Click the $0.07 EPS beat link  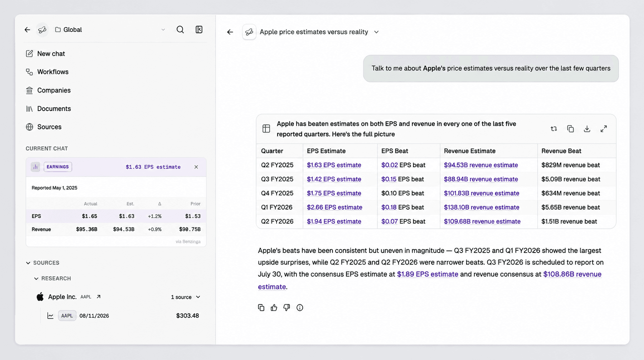[x=389, y=221]
